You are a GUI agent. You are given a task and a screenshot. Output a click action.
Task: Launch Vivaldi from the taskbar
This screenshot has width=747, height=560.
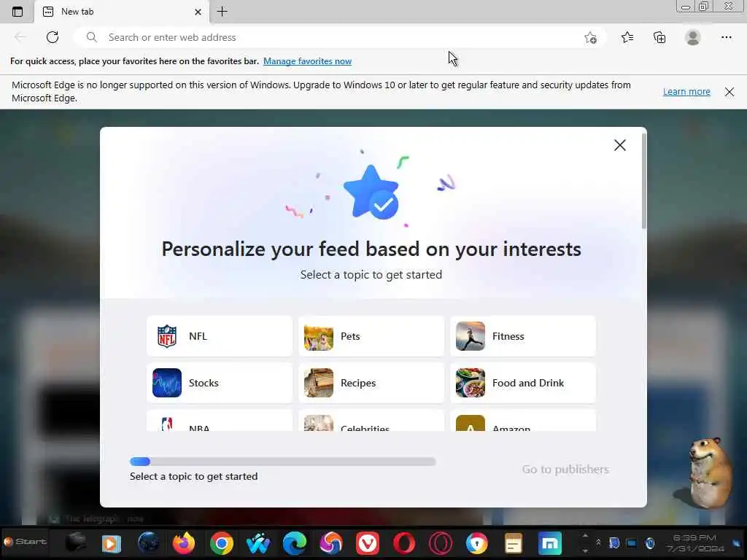[368, 543]
